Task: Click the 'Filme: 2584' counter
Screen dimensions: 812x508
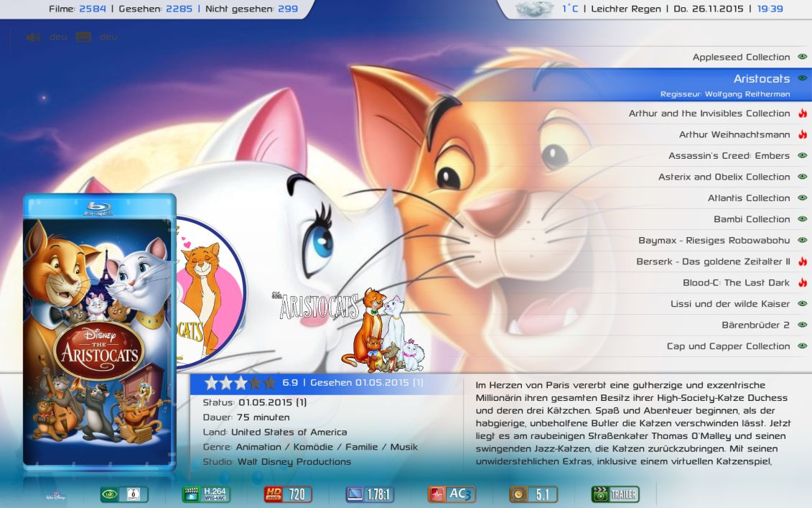Action: click(78, 9)
